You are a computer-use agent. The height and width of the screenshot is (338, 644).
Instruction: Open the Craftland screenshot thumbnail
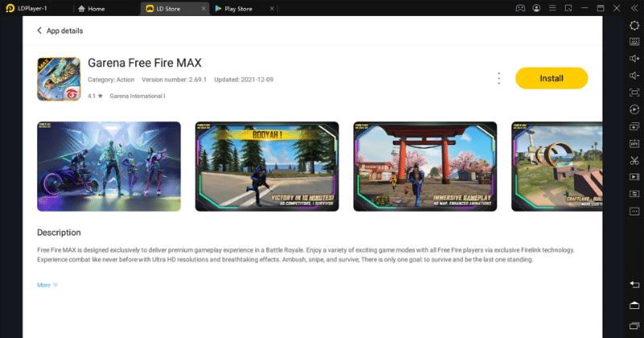coord(557,167)
